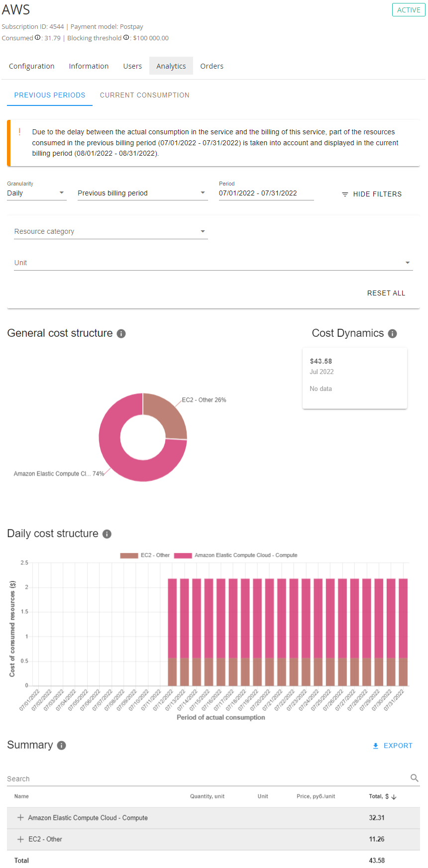This screenshot has height=868, width=428.
Task: Switch to Previous Periods sub-tab
Action: [x=50, y=95]
